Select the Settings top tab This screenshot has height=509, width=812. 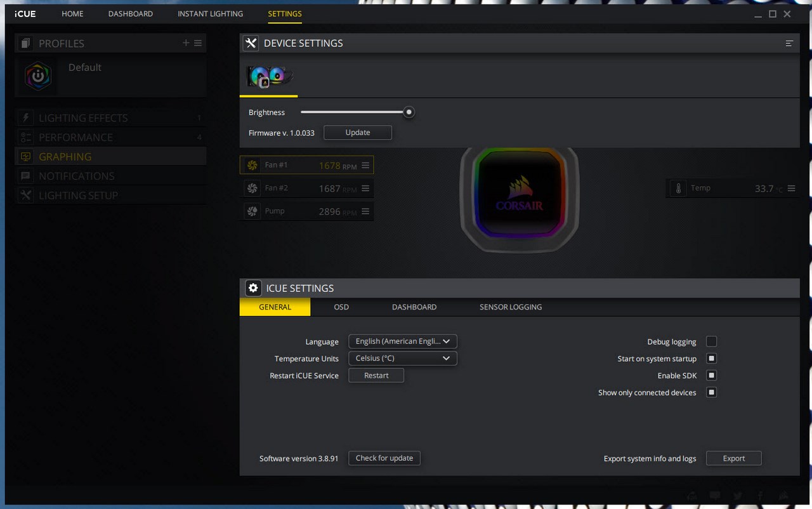[x=285, y=14]
